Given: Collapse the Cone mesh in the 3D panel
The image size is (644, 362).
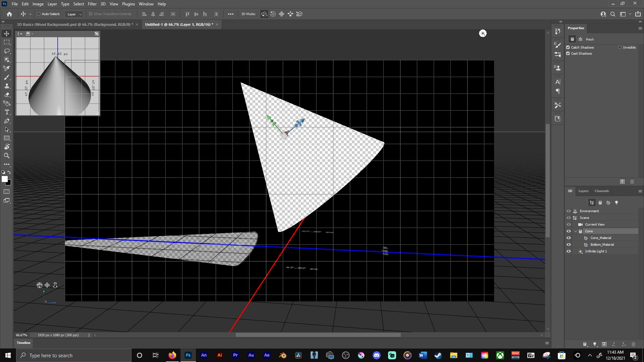Looking at the screenshot, I should click(x=576, y=231).
